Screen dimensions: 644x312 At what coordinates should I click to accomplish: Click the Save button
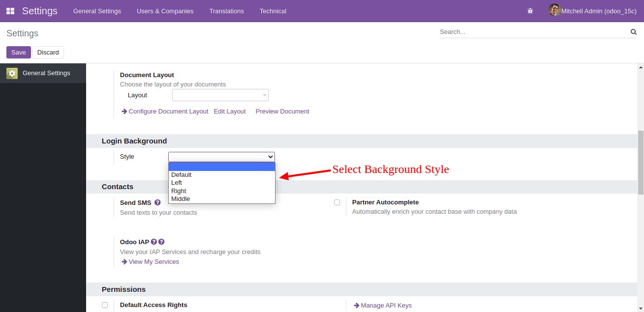coord(19,53)
